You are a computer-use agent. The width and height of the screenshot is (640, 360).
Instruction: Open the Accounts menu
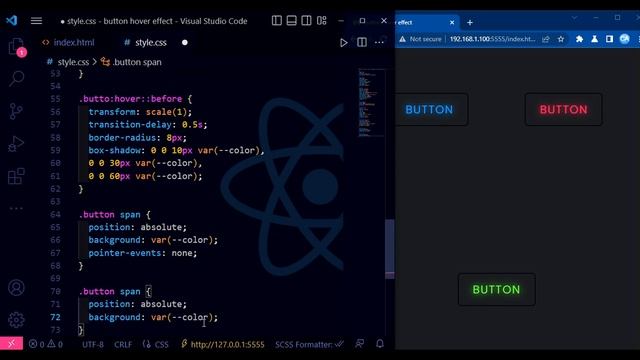[x=16, y=288]
